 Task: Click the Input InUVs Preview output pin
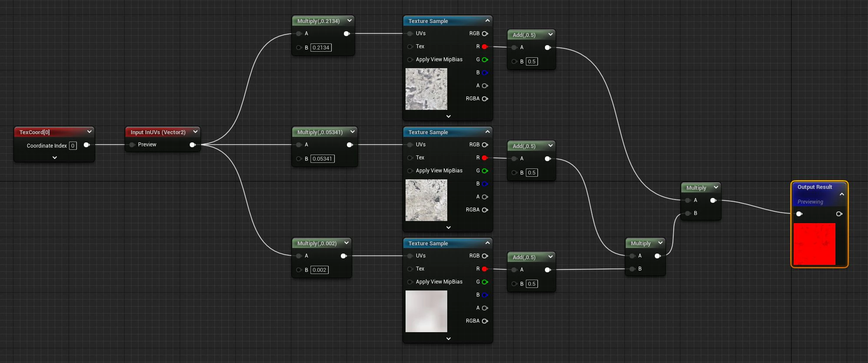pos(193,145)
